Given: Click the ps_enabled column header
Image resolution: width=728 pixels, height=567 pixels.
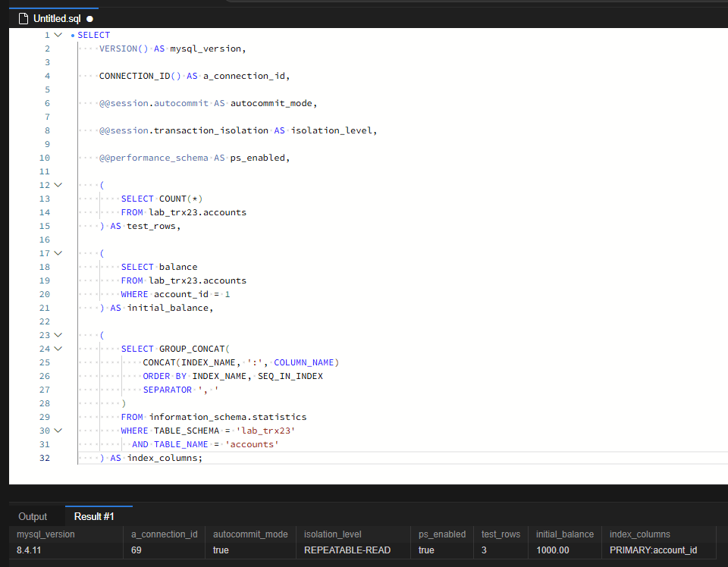Looking at the screenshot, I should [x=442, y=534].
